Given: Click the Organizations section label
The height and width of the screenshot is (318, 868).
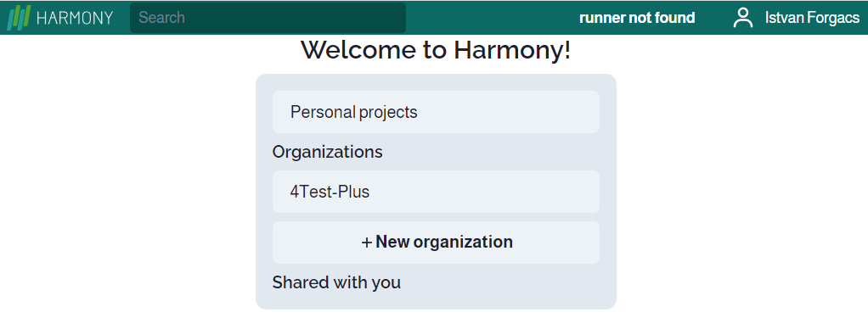Looking at the screenshot, I should pyautogui.click(x=327, y=152).
